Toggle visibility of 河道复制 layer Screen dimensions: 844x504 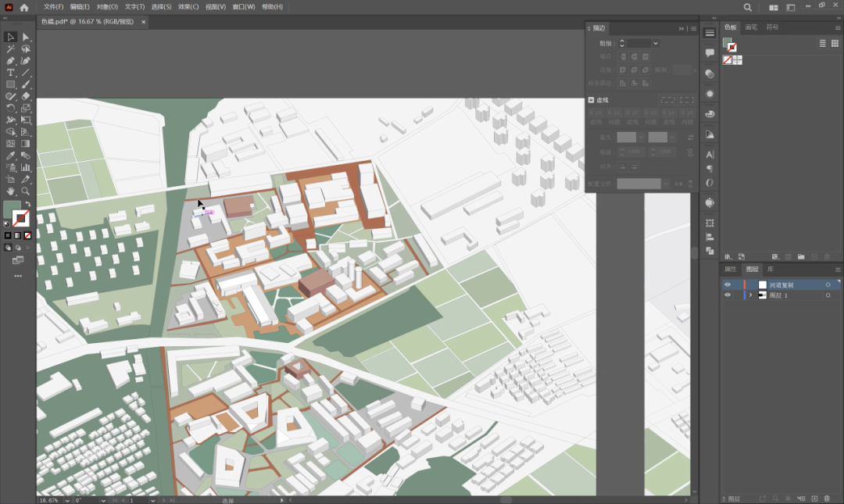point(728,285)
